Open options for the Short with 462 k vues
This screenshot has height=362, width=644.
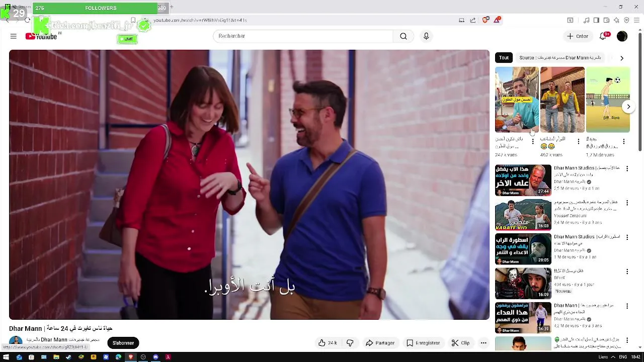point(578,142)
